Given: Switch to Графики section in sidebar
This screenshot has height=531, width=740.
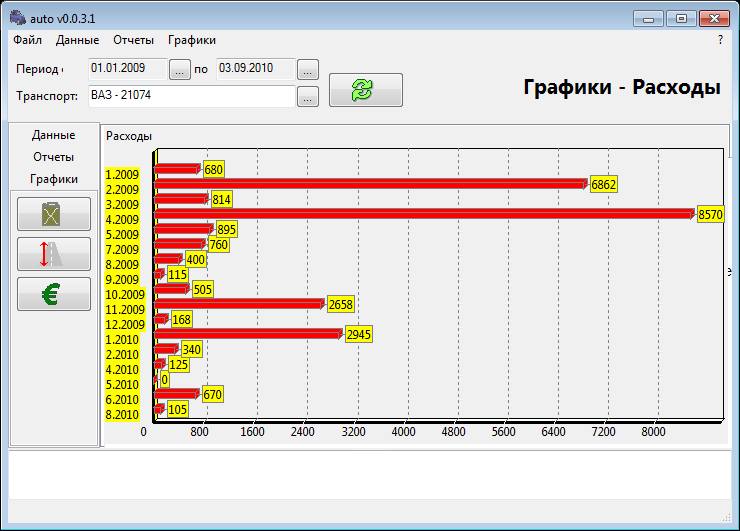Looking at the screenshot, I should click(53, 179).
